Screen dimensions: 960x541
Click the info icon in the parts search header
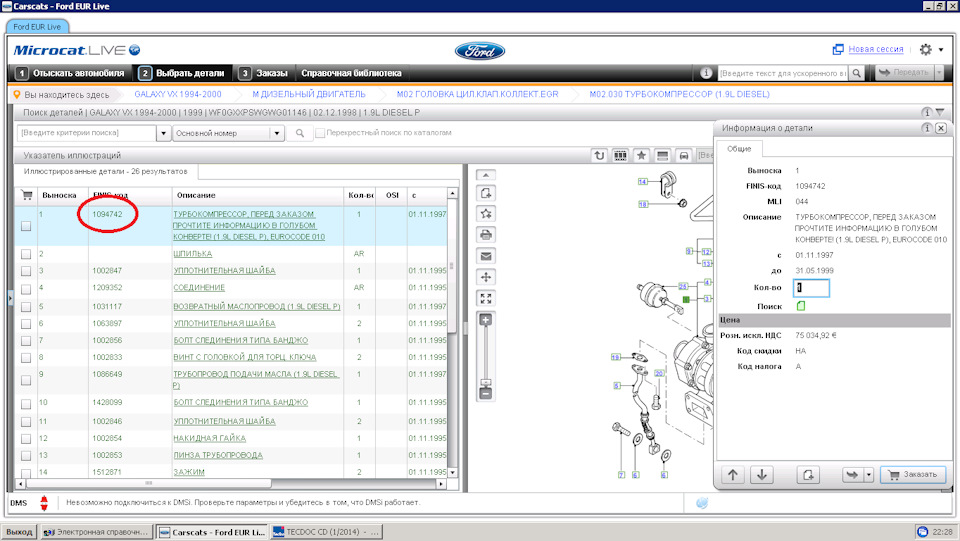coord(927,112)
